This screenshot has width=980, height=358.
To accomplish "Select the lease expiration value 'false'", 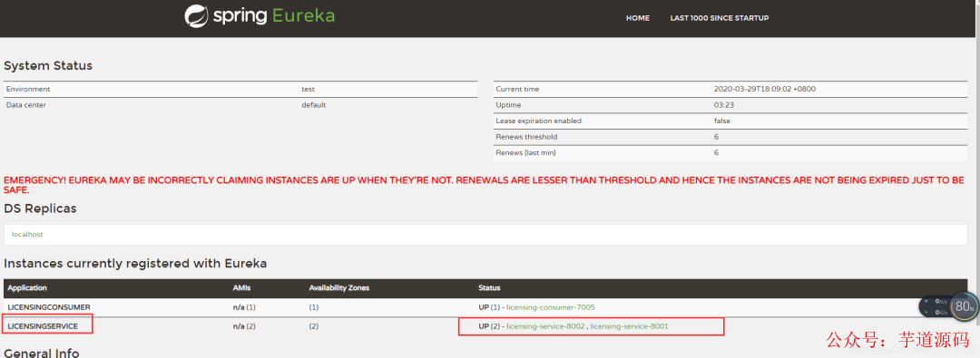I will point(722,121).
